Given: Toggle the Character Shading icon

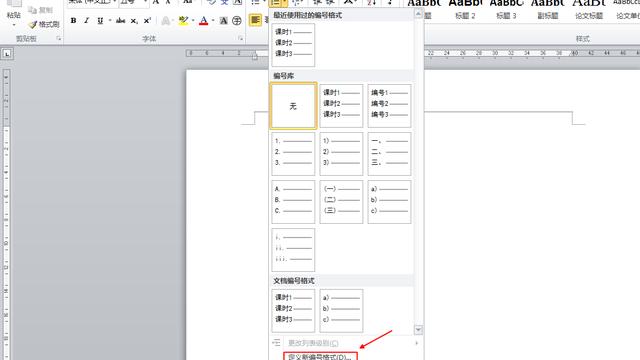Looking at the screenshot, I should pyautogui.click(x=224, y=20).
